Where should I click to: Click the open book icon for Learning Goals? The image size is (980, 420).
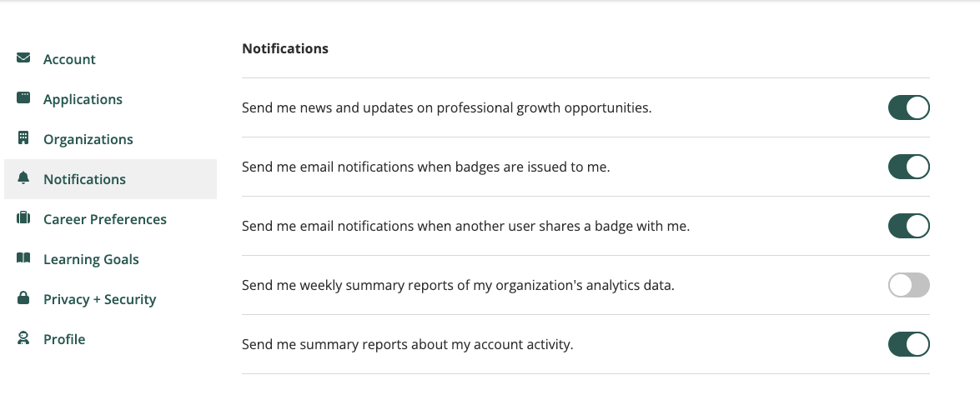click(x=23, y=257)
